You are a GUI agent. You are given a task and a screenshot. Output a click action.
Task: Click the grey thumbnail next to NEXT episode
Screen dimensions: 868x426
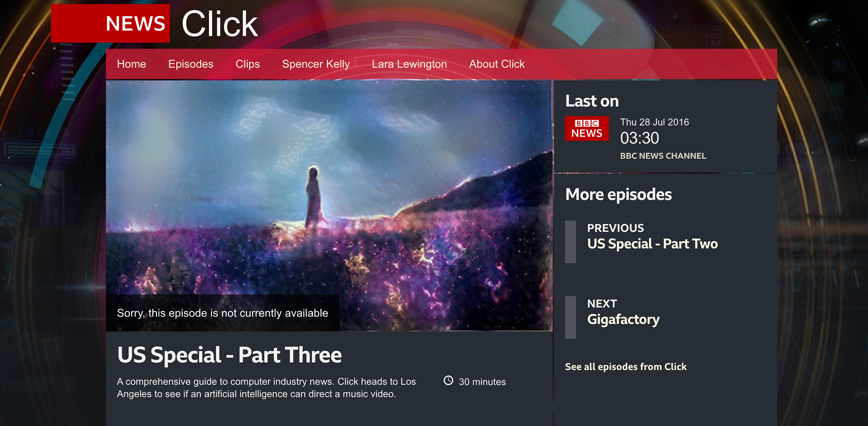click(x=571, y=318)
